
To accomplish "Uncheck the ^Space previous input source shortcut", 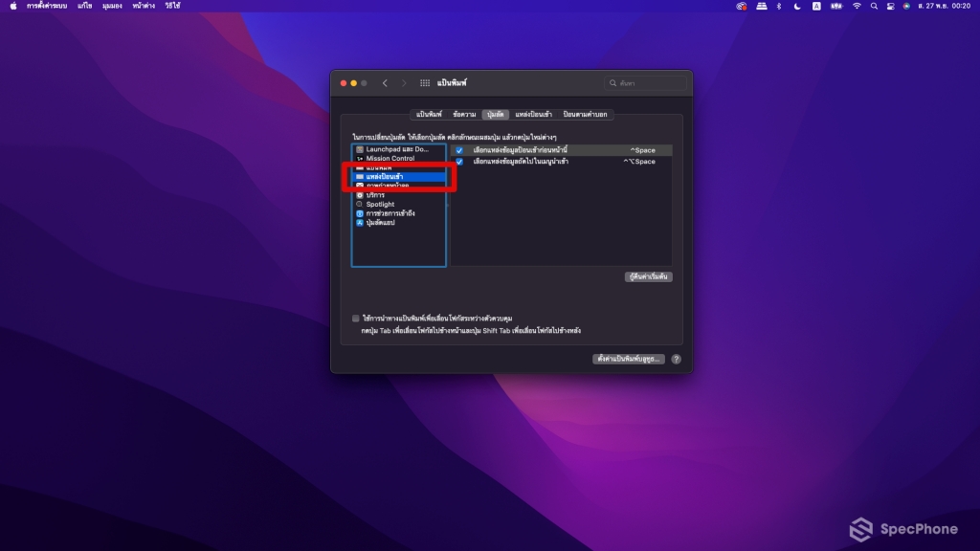I will click(458, 150).
